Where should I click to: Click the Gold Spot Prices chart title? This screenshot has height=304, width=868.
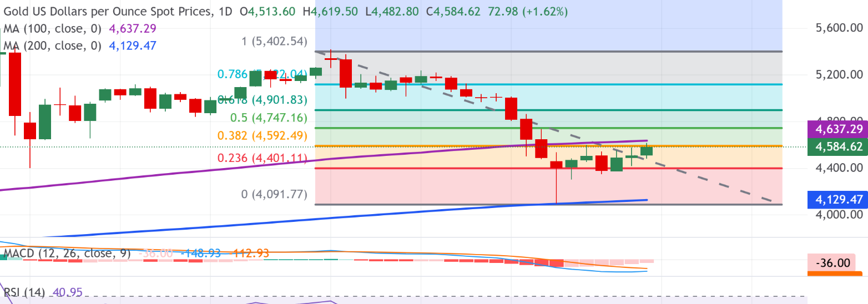pyautogui.click(x=105, y=12)
